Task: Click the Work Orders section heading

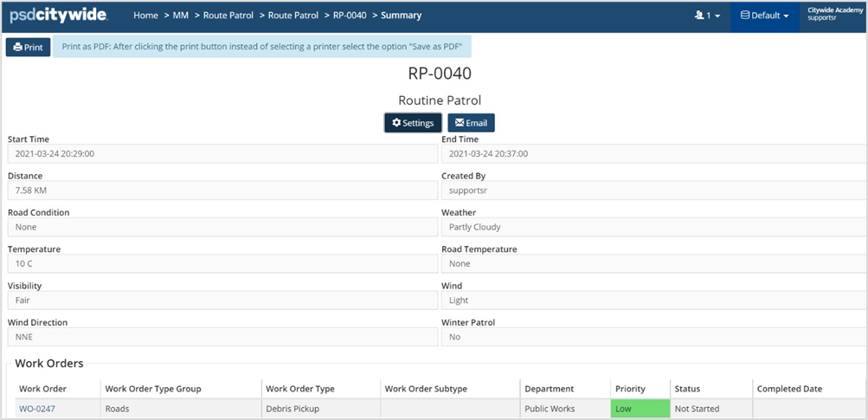Action: [x=49, y=364]
